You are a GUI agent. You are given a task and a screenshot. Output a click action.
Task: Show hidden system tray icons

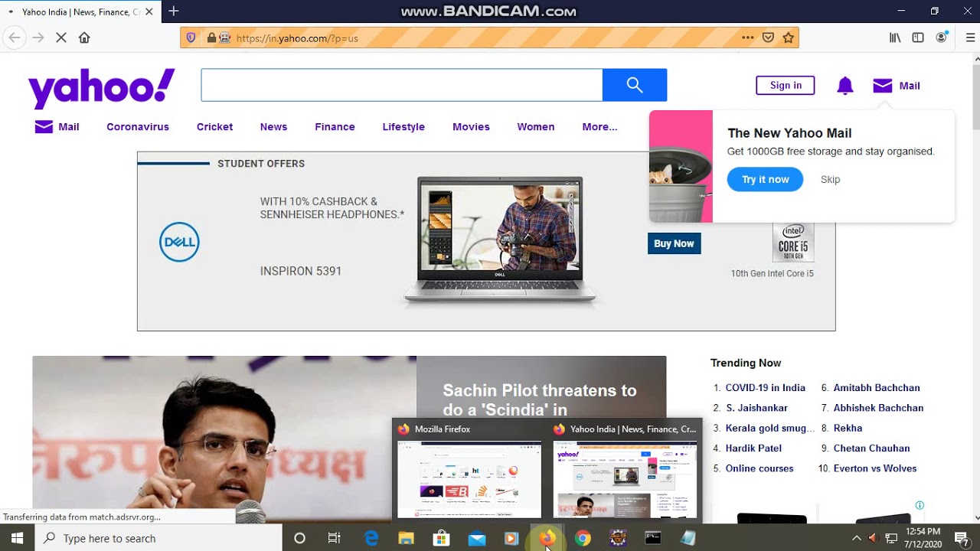(x=857, y=538)
